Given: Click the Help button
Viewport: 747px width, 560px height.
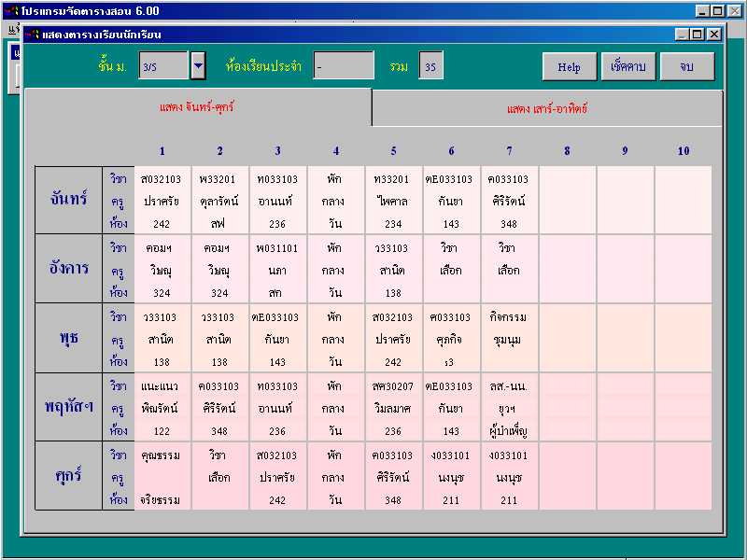Looking at the screenshot, I should 570,66.
